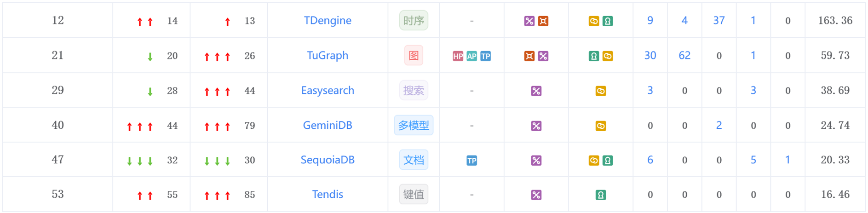Open the GeminiDB database link
The width and height of the screenshot is (868, 213).
(x=328, y=126)
